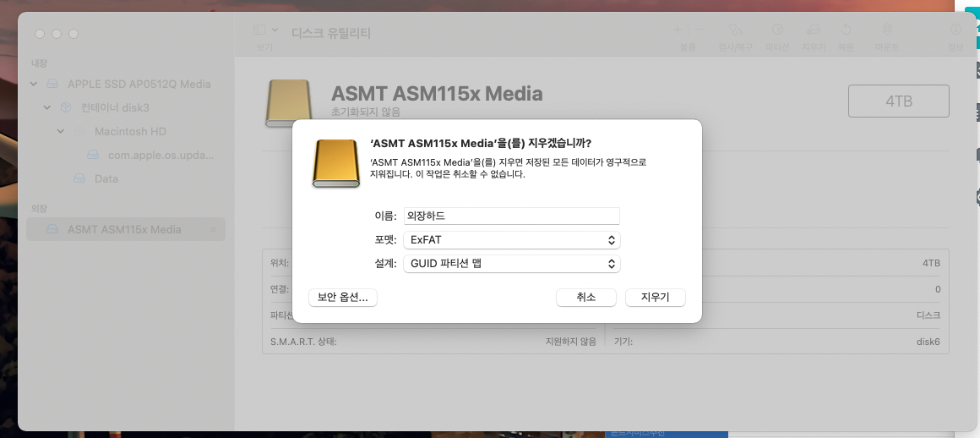
Task: Click the 취소 button
Action: [585, 298]
